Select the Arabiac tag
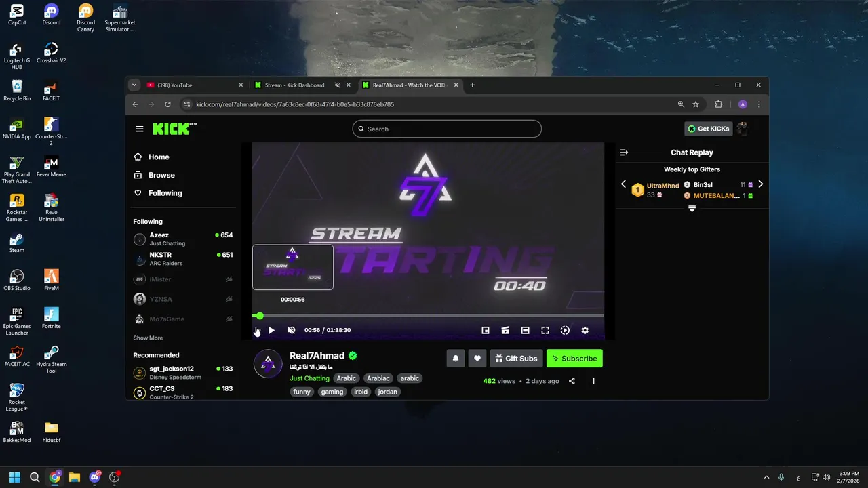The width and height of the screenshot is (868, 488). [x=378, y=378]
